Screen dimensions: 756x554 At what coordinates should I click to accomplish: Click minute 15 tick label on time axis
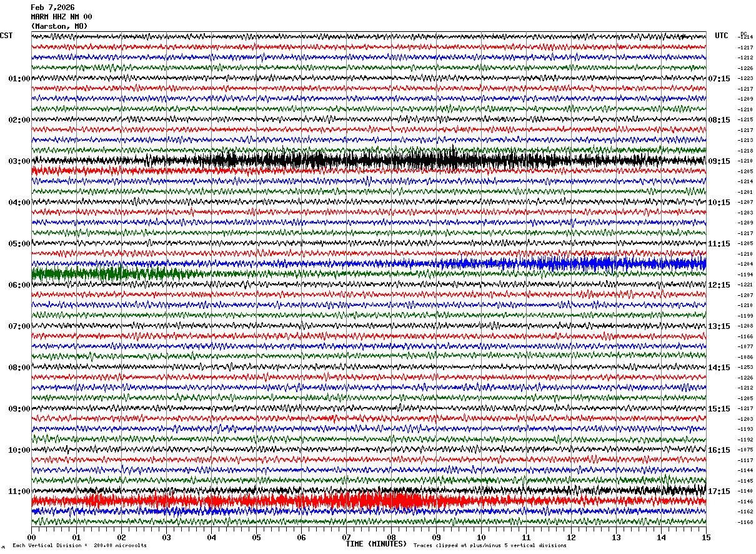point(706,537)
